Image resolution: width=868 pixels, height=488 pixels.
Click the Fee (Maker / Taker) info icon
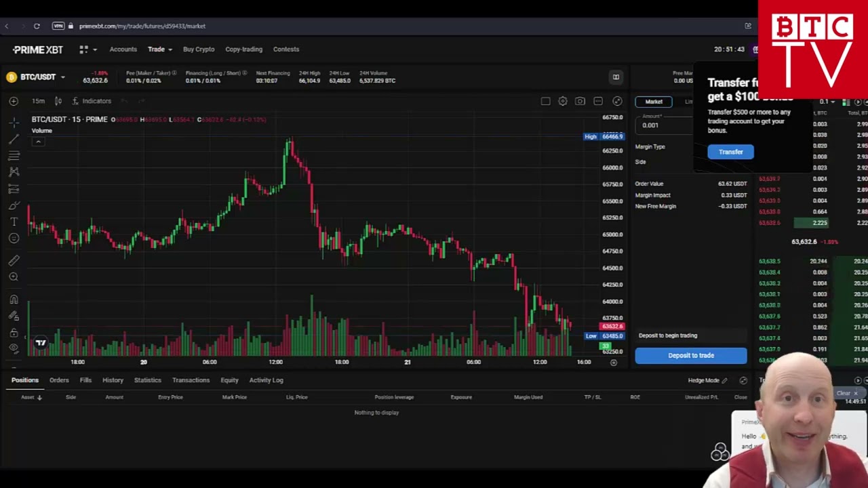(x=174, y=73)
